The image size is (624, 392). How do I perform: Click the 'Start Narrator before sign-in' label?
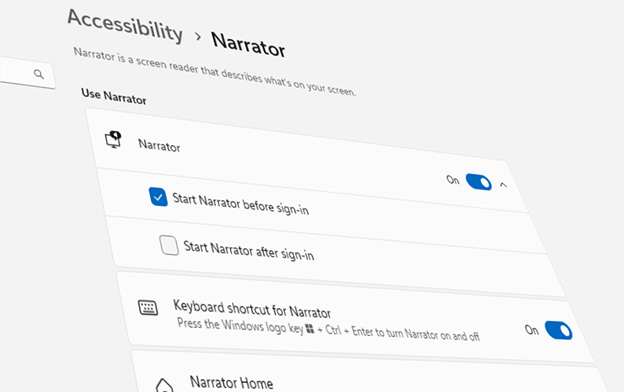click(x=240, y=204)
